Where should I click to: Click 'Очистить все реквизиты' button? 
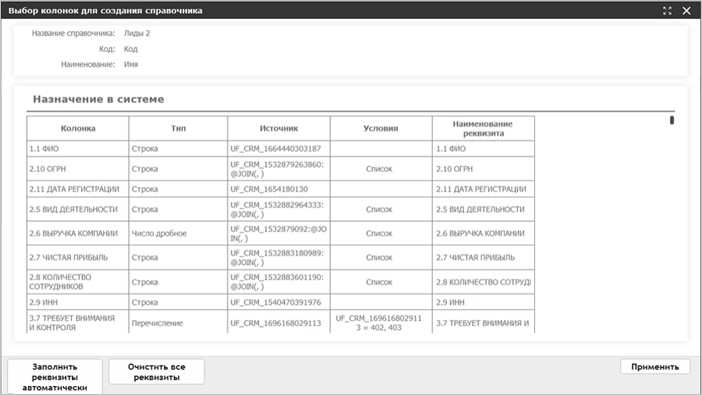tap(156, 372)
